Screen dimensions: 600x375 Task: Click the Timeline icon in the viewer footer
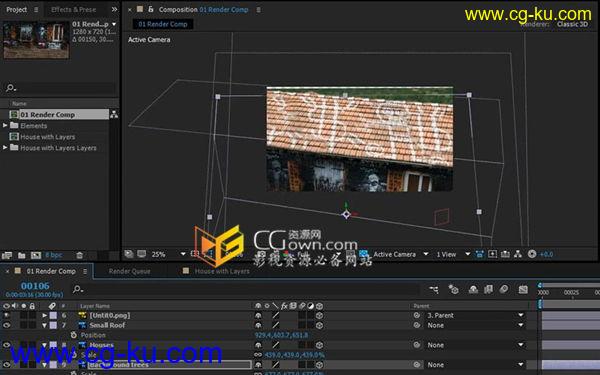coord(505,254)
